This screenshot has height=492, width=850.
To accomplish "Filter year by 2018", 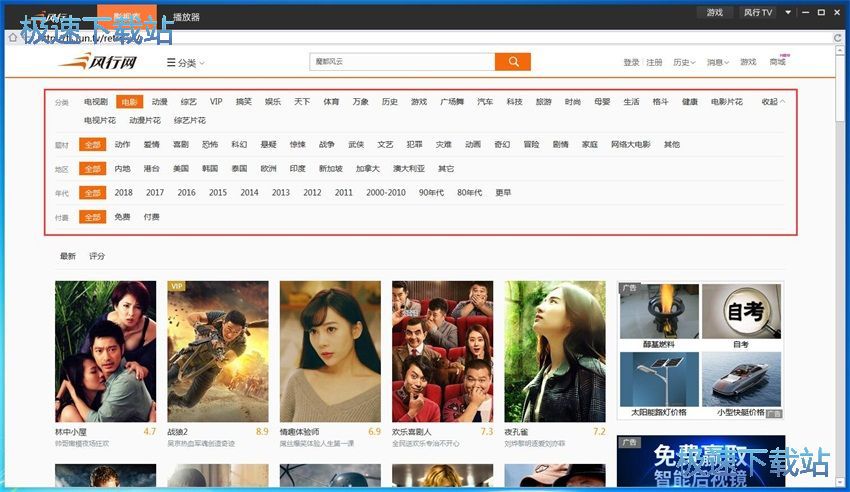I will [x=124, y=192].
